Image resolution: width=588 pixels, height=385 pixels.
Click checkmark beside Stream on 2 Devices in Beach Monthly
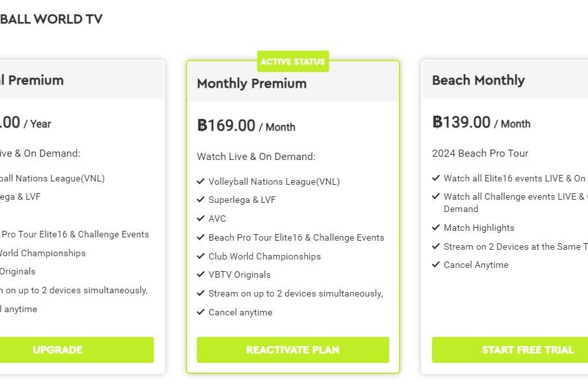[x=436, y=246]
